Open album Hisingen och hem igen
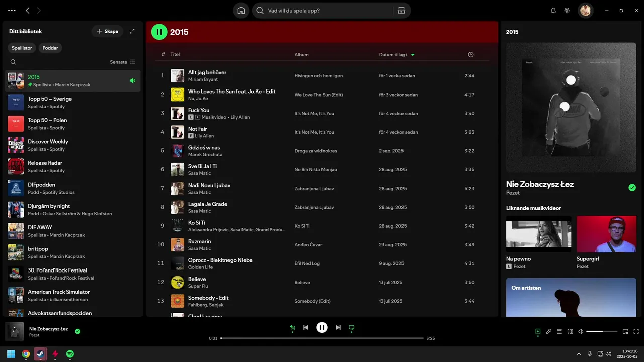This screenshot has width=644, height=362. click(x=318, y=76)
